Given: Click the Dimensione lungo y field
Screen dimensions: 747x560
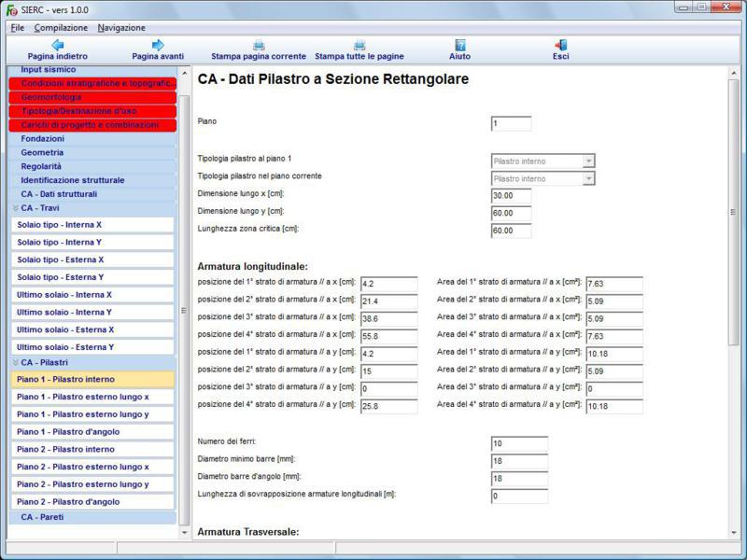Looking at the screenshot, I should pos(511,214).
